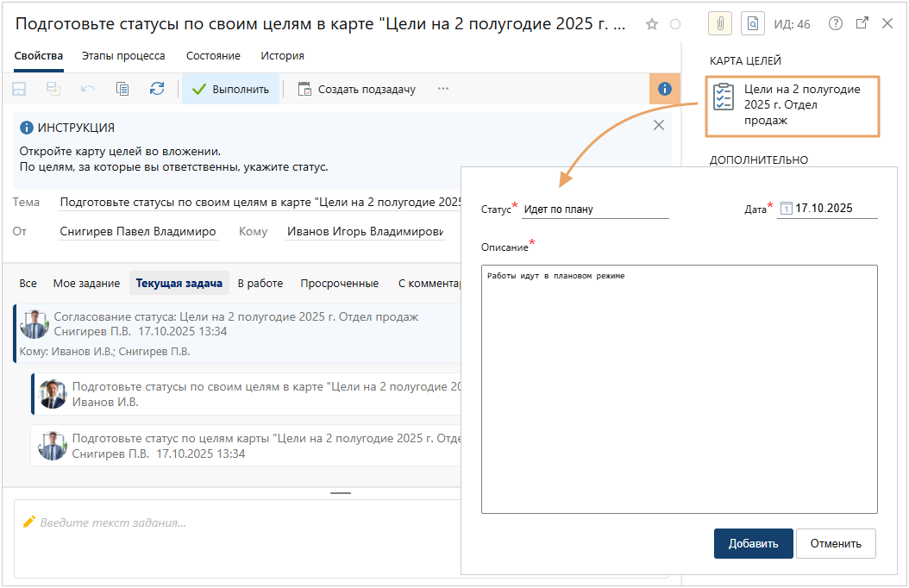Click the refresh icon in the toolbar
The height and width of the screenshot is (588, 909).
(156, 89)
